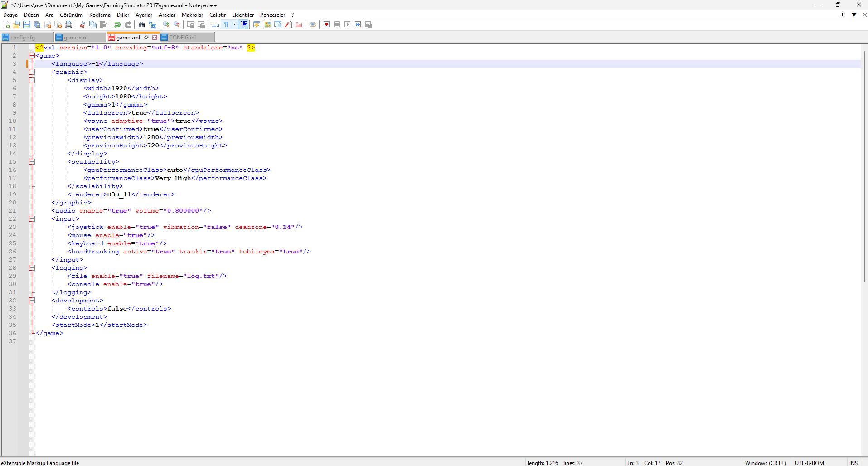Paste from clipboard using Paste icon
The image size is (868, 466).
[103, 24]
